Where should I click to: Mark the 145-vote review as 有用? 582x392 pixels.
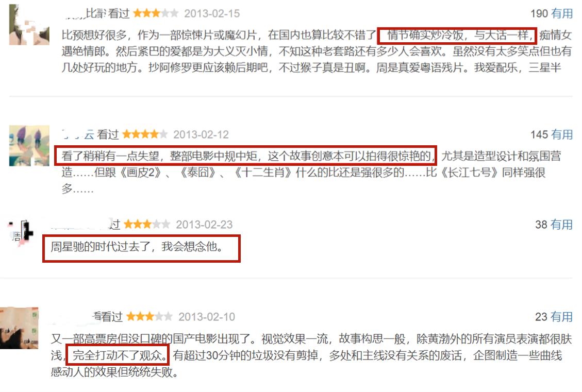[562, 134]
